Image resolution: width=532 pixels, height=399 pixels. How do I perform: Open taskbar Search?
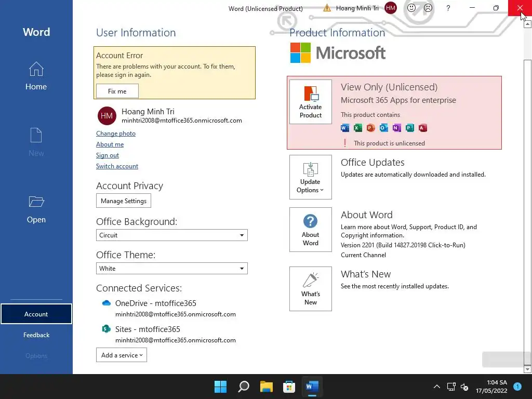[244, 387]
